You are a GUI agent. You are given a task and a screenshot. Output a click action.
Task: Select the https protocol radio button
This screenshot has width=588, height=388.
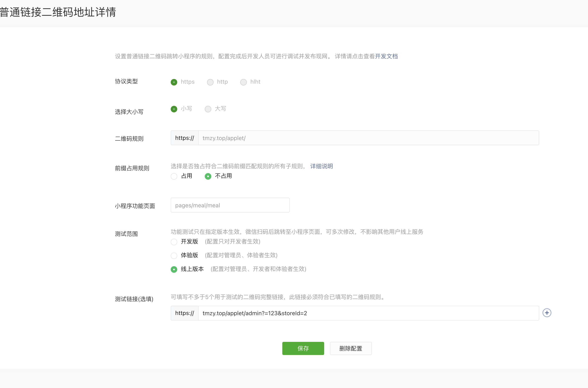[174, 82]
